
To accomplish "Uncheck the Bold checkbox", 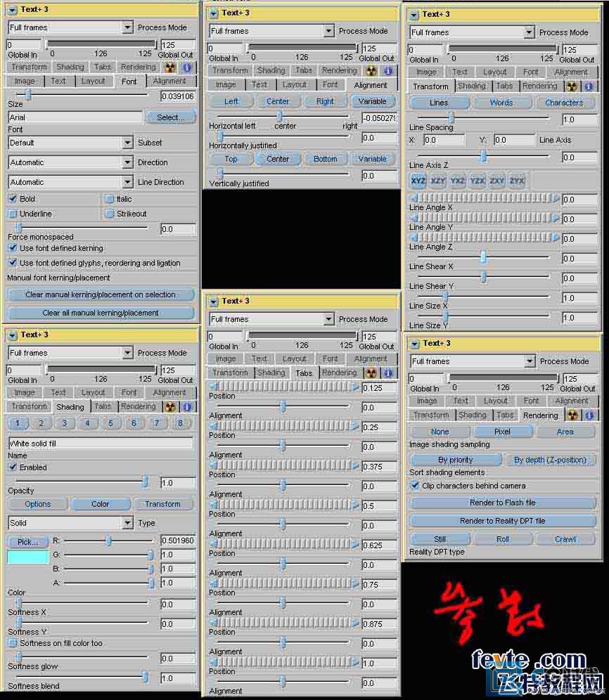I will click(12, 199).
